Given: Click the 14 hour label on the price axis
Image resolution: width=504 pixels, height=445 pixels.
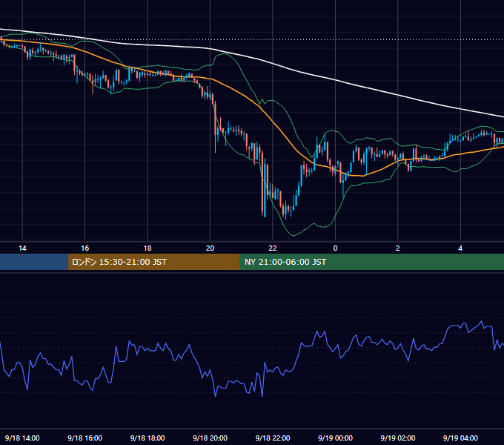Looking at the screenshot, I should [x=22, y=248].
